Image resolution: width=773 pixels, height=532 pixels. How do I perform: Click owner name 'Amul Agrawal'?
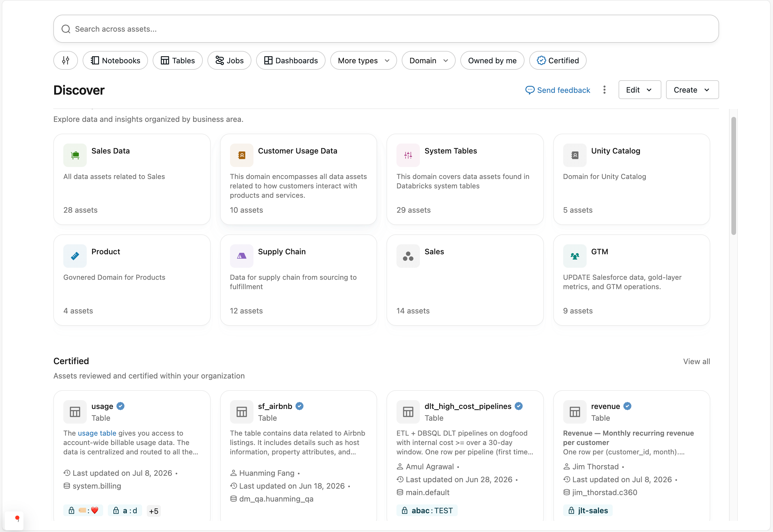[x=429, y=467]
